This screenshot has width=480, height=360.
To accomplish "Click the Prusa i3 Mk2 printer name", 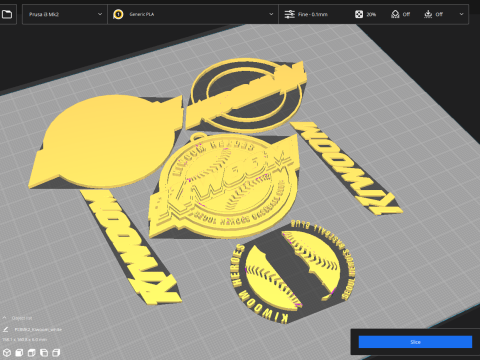I will pyautogui.click(x=44, y=14).
